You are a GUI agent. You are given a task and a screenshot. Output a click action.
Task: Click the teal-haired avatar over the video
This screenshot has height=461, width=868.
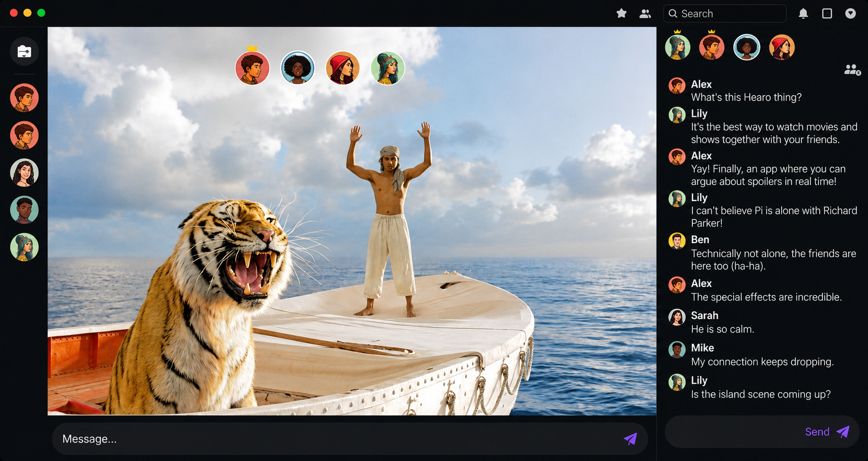pos(388,68)
